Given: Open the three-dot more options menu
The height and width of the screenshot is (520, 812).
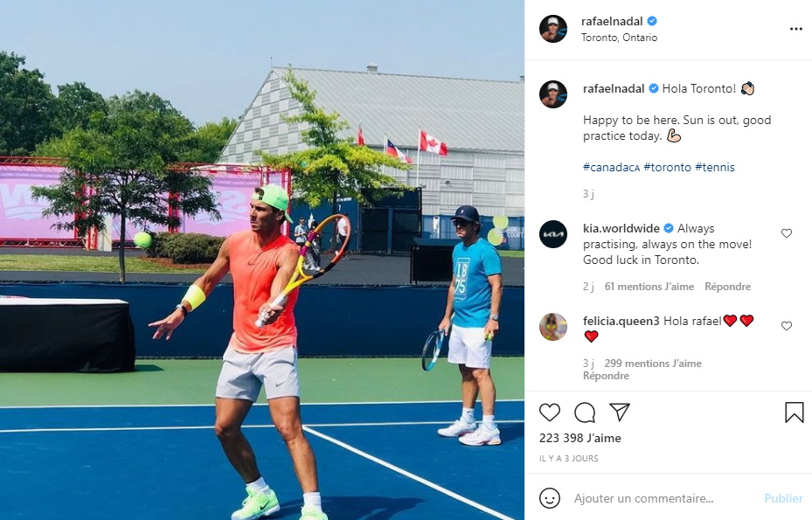Looking at the screenshot, I should click(x=796, y=29).
